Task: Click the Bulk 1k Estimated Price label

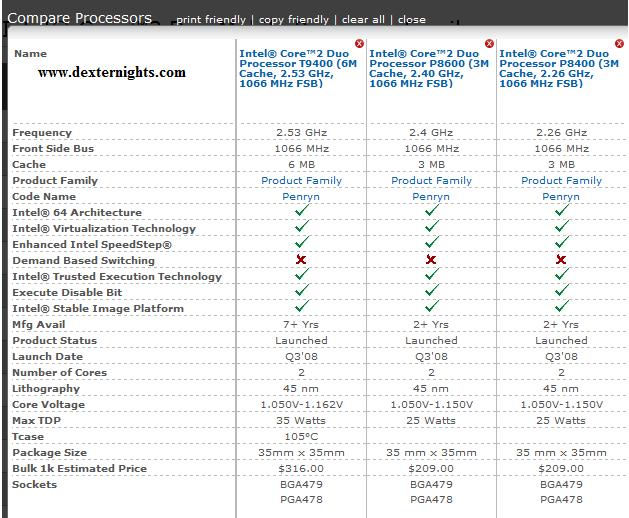Action: [x=79, y=469]
